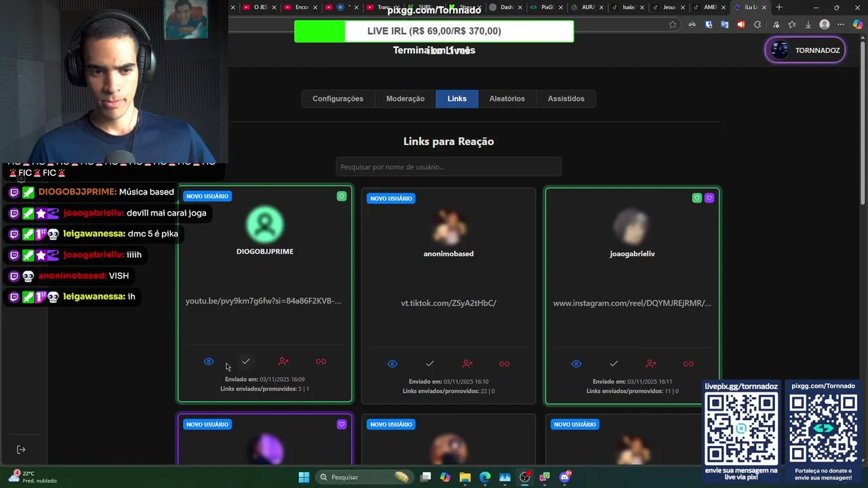Remove user anonimobased with red person icon
The width and height of the screenshot is (868, 488).
(x=467, y=364)
